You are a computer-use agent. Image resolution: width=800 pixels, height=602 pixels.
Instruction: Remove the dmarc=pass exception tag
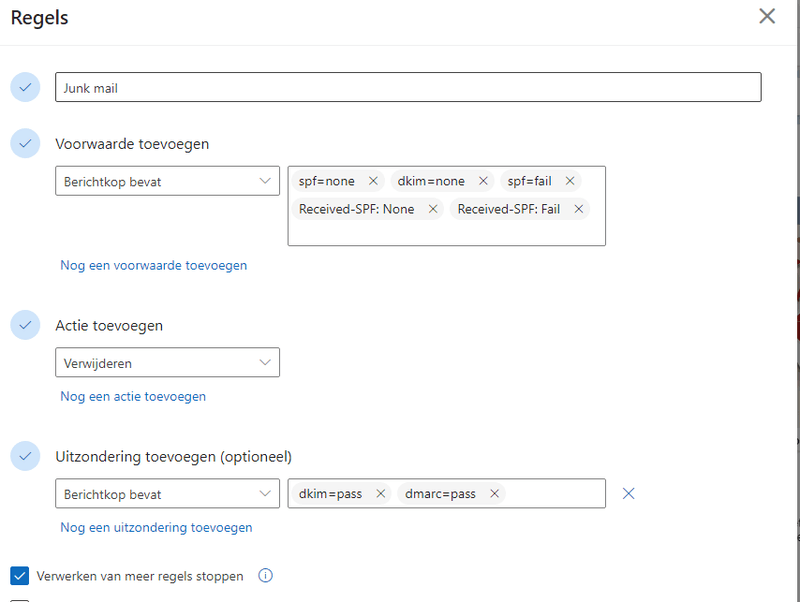[x=495, y=494]
